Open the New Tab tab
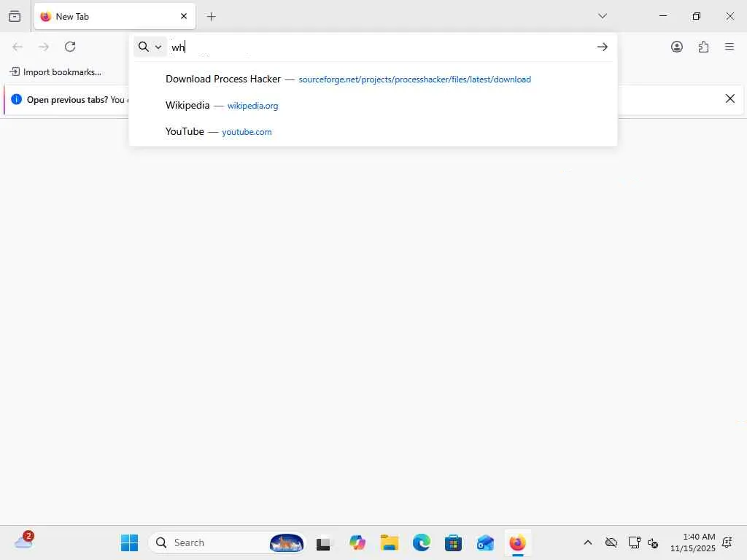747x560 pixels. (x=115, y=16)
